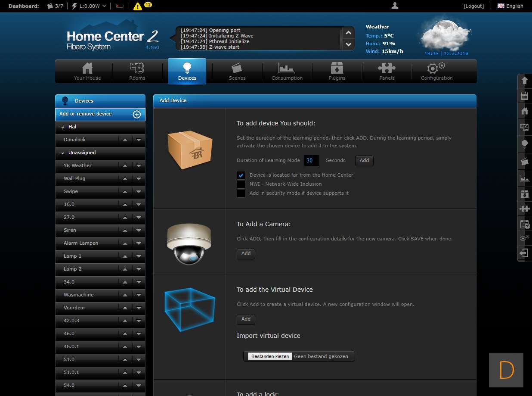Click Bestanden kiezen file chooser button
This screenshot has height=396, width=532.
[270, 356]
